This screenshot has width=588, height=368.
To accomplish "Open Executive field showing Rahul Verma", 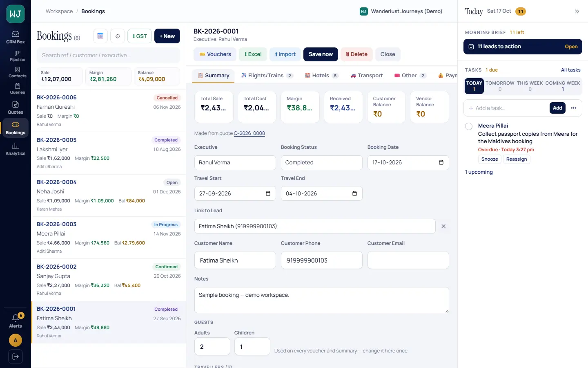I will tap(235, 163).
